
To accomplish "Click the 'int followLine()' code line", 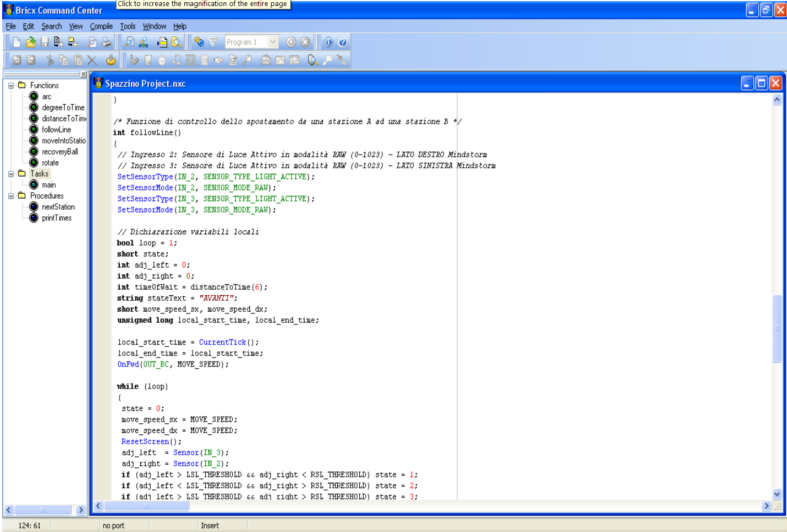I will (x=147, y=132).
